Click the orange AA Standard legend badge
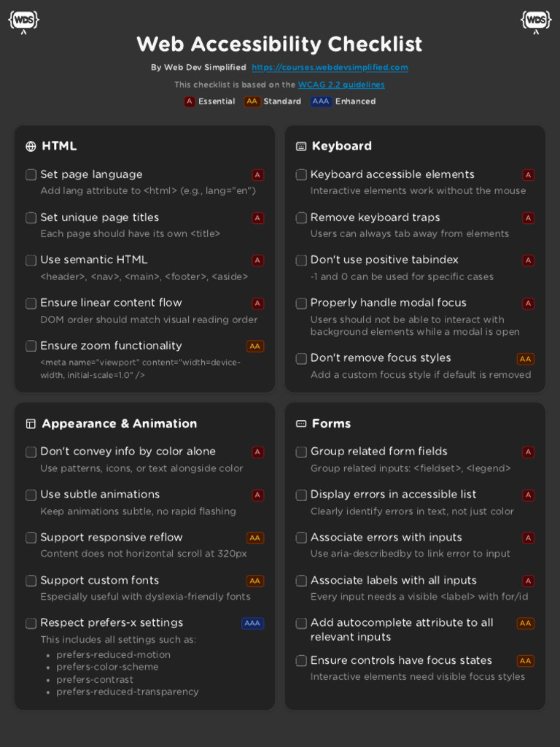Image resolution: width=560 pixels, height=747 pixels. pyautogui.click(x=252, y=102)
